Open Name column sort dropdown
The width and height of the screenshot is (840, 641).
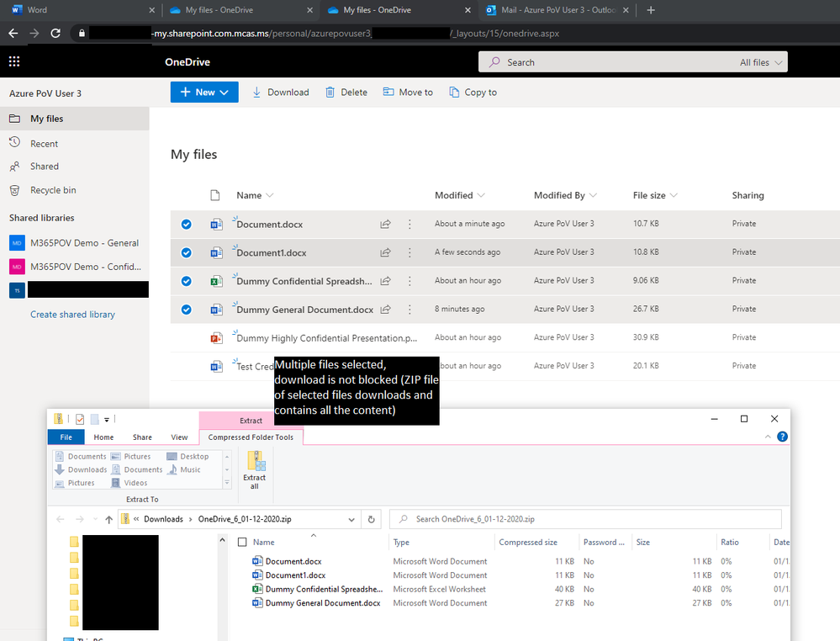click(x=269, y=195)
